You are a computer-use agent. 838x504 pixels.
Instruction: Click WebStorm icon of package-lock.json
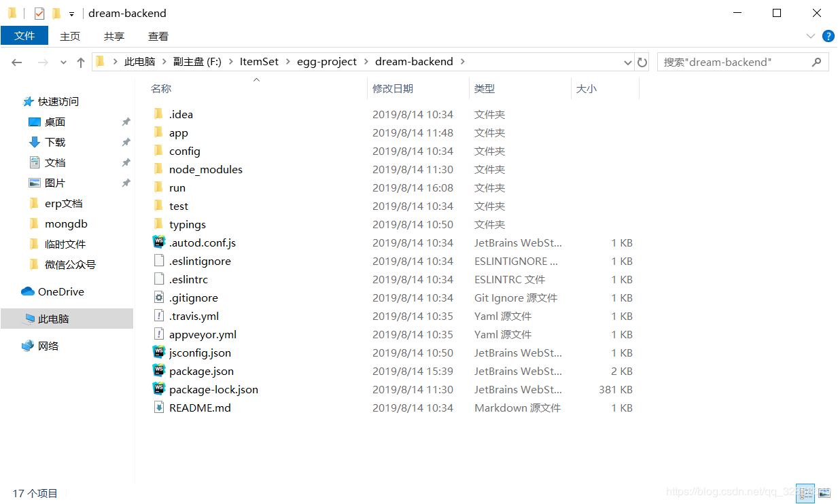tap(158, 389)
